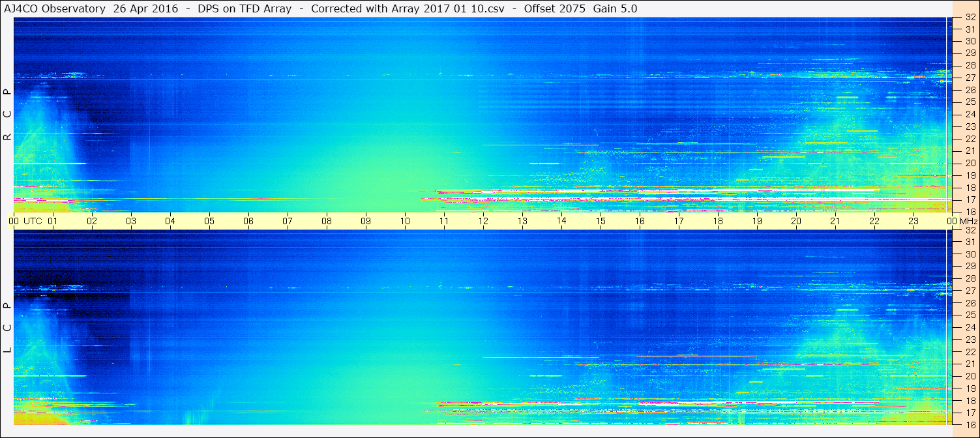Pick the 21 hour mark on the UTC time axis
Screen dimensions: 980x438
[x=835, y=221]
